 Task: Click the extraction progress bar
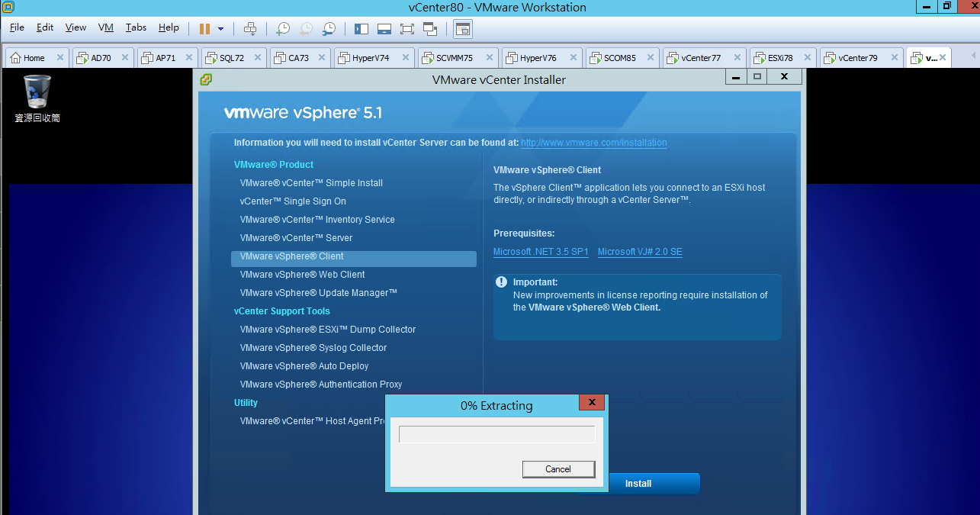coord(497,434)
